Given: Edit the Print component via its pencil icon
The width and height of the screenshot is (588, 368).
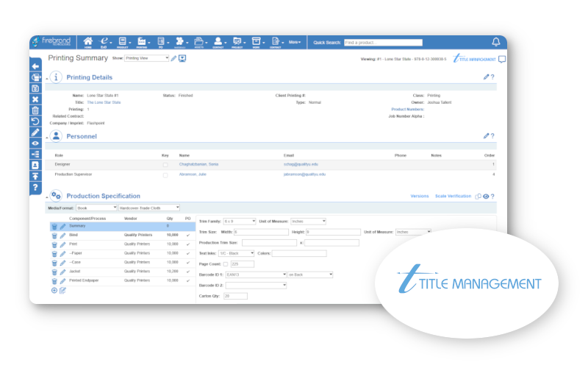Looking at the screenshot, I should pyautogui.click(x=62, y=244).
